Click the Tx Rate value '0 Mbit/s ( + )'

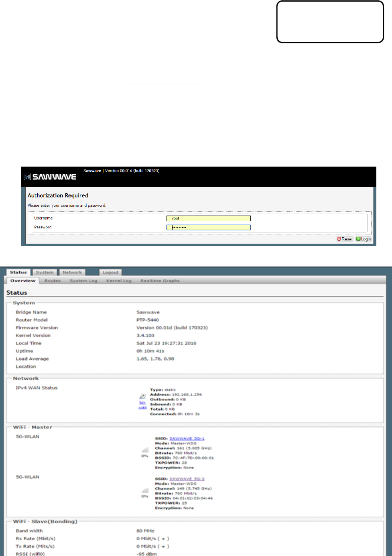(x=153, y=546)
